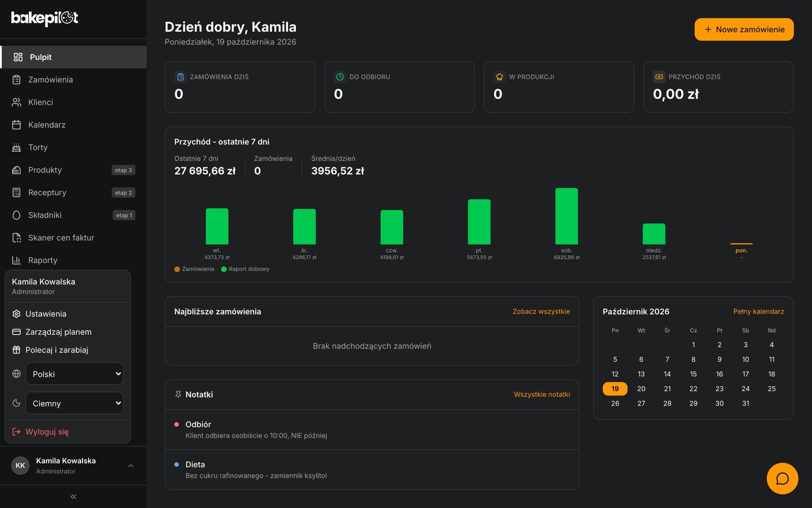812x508 pixels.
Task: Open Skaner cen faktur icon
Action: pyautogui.click(x=17, y=238)
